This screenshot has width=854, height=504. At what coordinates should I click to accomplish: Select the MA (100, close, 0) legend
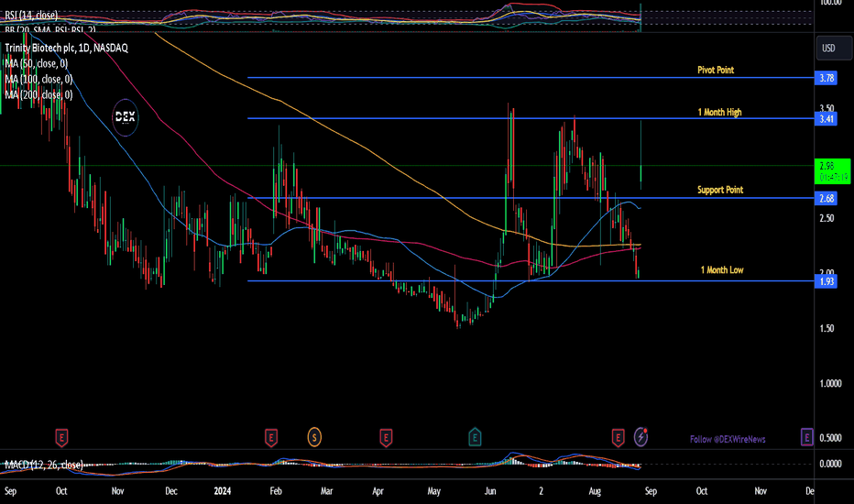[x=38, y=80]
